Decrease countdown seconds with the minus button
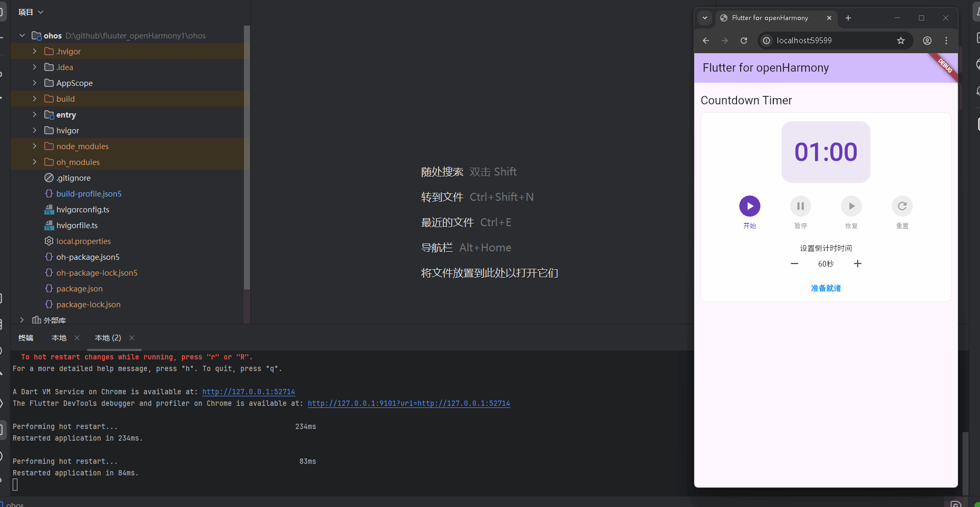The width and height of the screenshot is (980, 507). click(x=794, y=264)
